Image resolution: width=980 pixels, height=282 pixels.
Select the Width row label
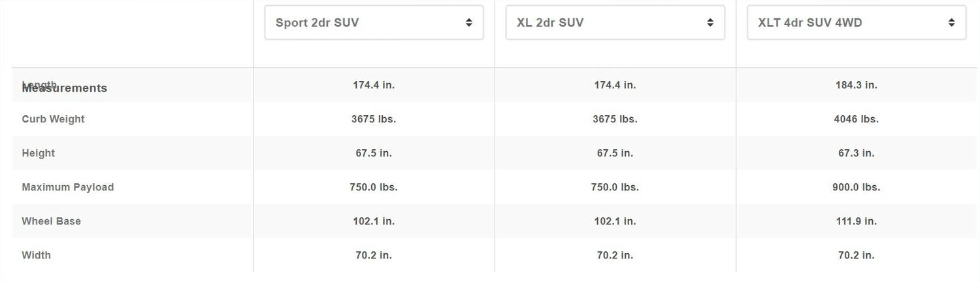point(36,255)
